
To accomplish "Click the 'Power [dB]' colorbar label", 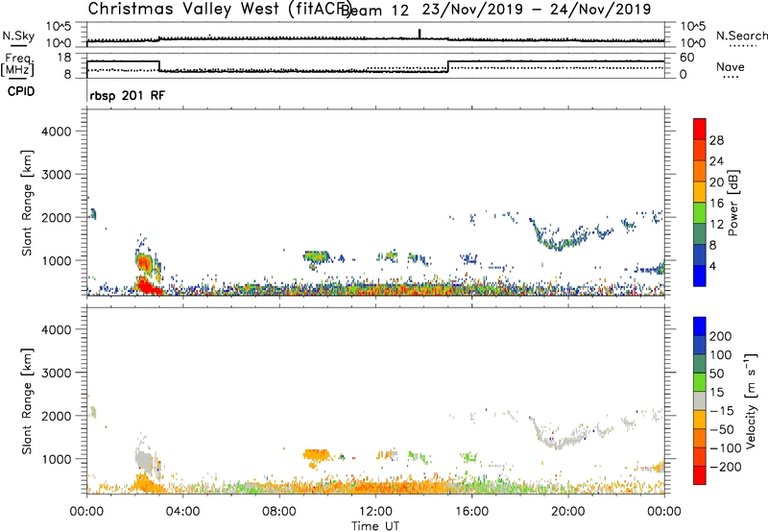I will (x=732, y=203).
